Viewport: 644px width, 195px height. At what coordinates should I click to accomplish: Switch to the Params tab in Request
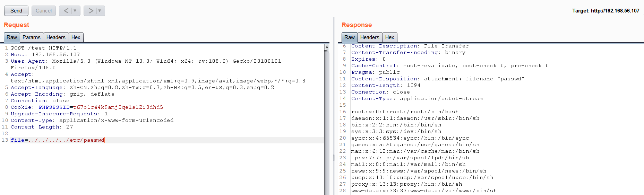point(31,37)
